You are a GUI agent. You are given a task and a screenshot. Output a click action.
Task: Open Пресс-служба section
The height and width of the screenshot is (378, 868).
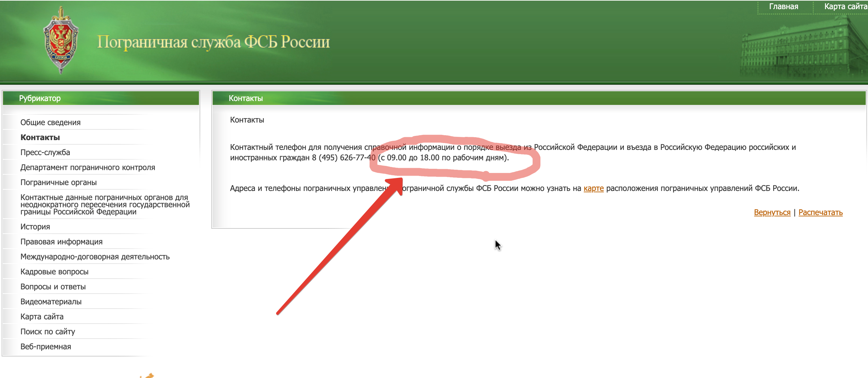coord(45,153)
